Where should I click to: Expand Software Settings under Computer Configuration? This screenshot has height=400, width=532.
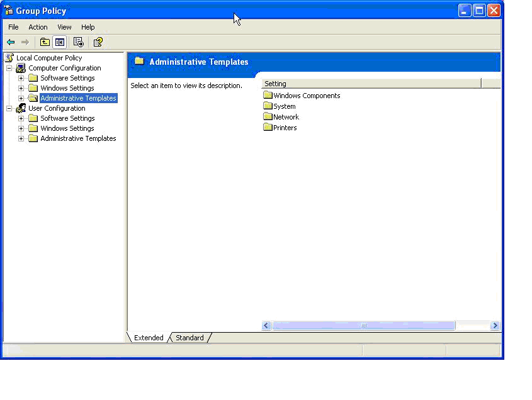[x=21, y=79]
